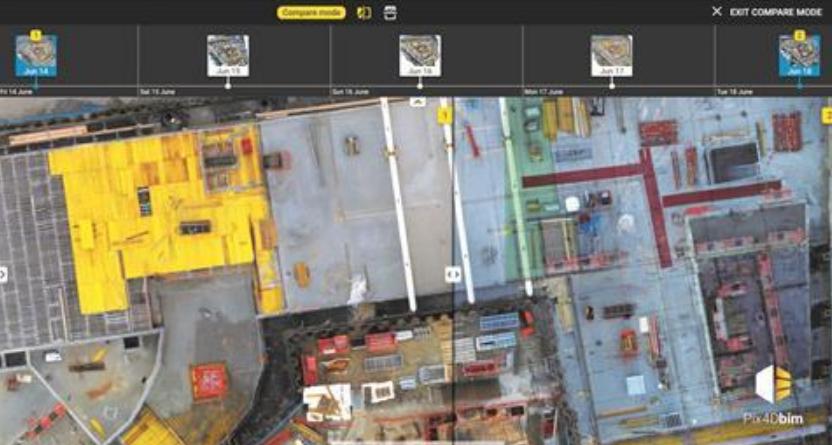Select the Jun 18 capture thumbnail
The image size is (832, 445).
coord(799,56)
